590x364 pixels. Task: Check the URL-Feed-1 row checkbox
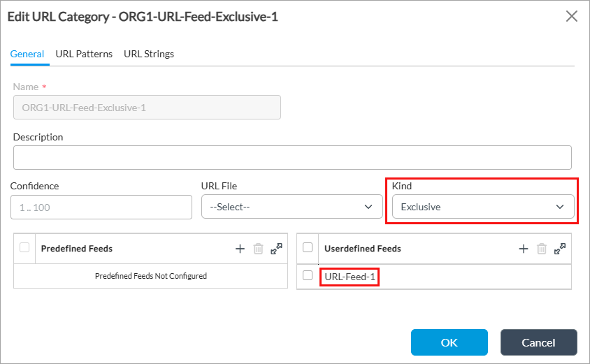(x=308, y=276)
